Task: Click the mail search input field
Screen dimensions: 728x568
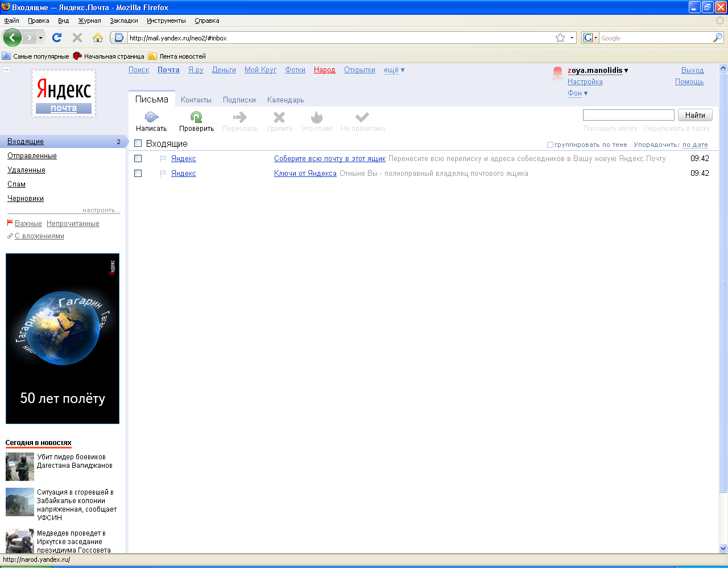Action: (x=628, y=115)
